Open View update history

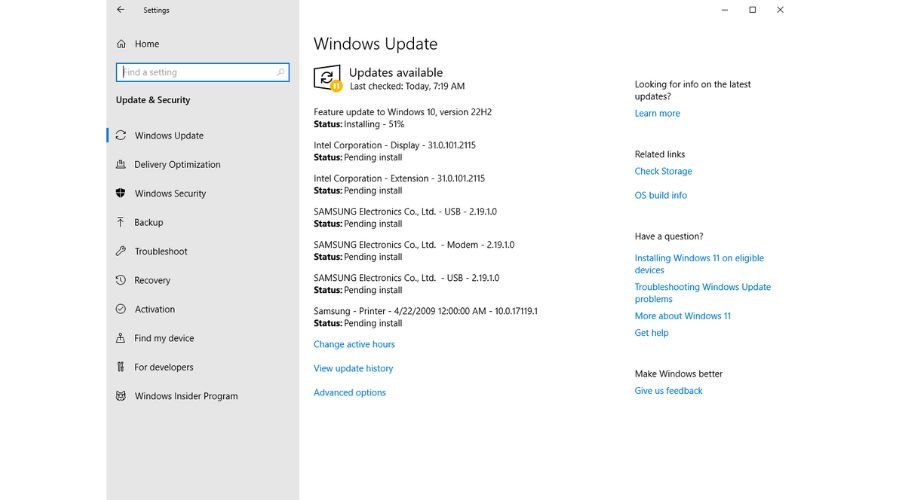click(x=353, y=369)
